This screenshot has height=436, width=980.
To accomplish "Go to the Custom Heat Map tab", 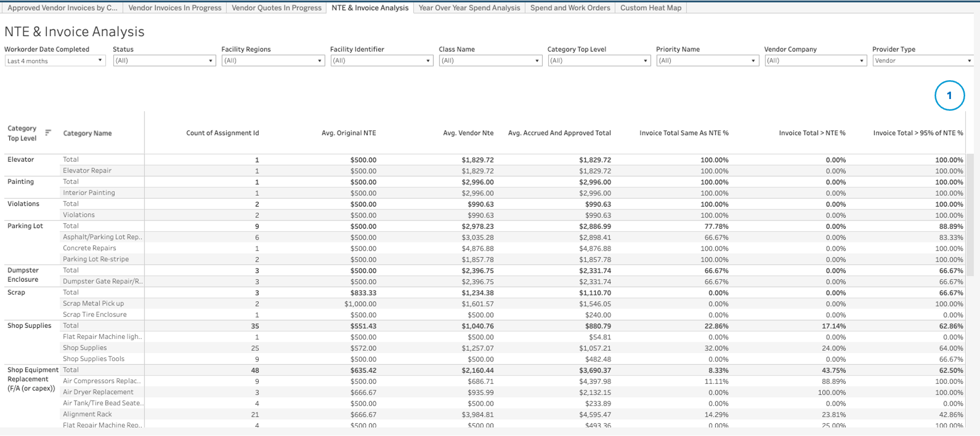I will 650,8.
